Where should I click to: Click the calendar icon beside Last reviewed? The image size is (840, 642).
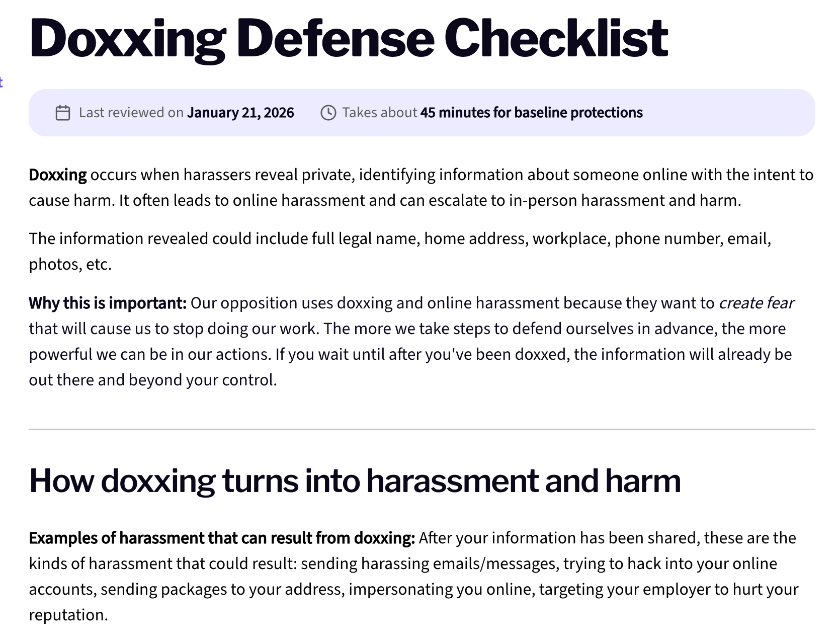62,113
